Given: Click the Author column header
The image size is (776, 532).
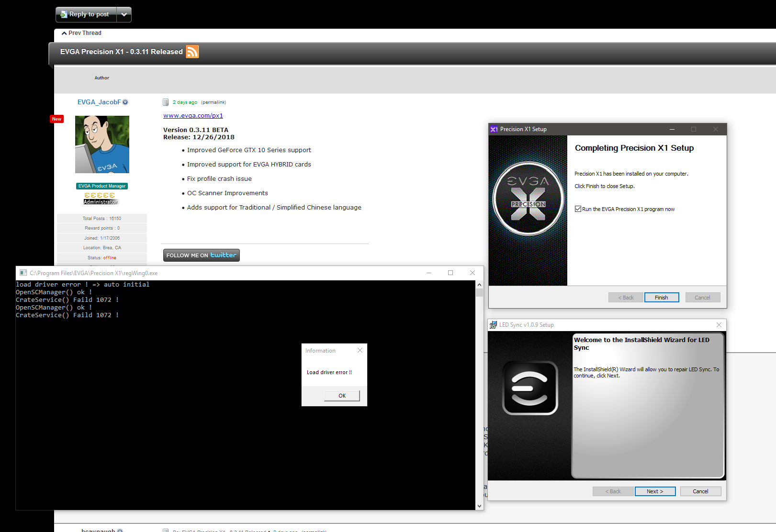Looking at the screenshot, I should 102,78.
